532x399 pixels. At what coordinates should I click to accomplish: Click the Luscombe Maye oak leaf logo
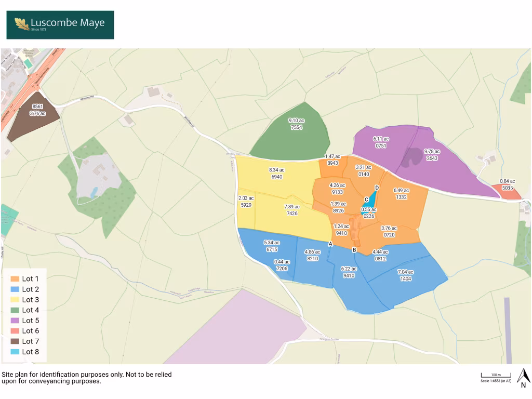pyautogui.click(x=22, y=24)
